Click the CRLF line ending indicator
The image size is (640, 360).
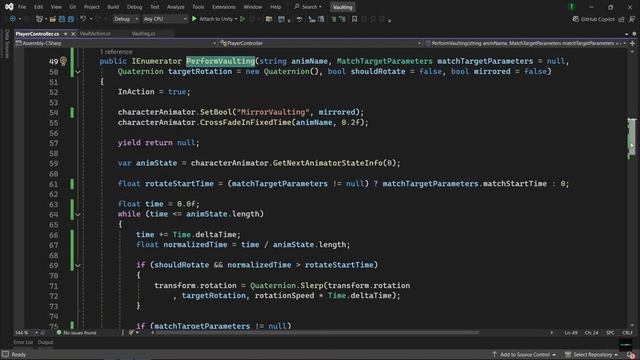(627, 333)
